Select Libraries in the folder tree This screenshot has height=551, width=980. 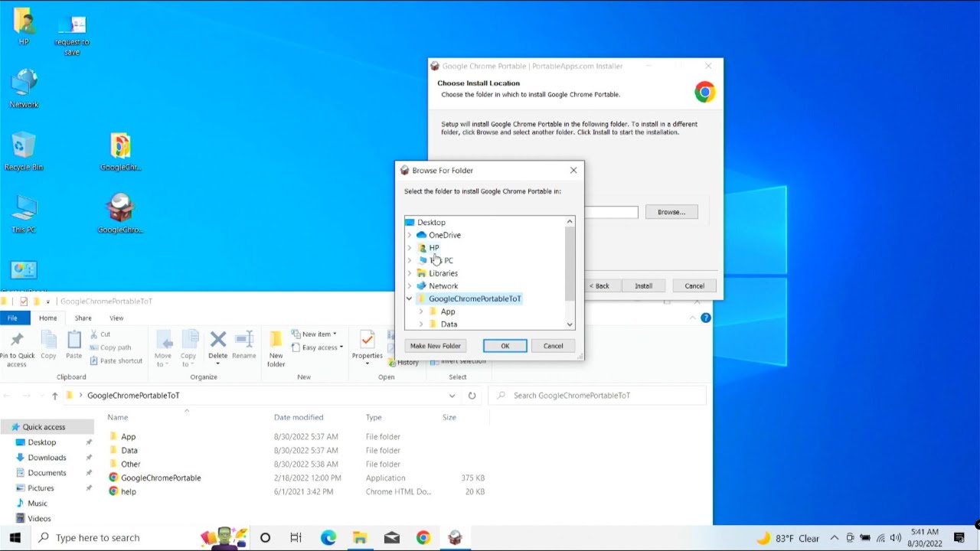[443, 273]
